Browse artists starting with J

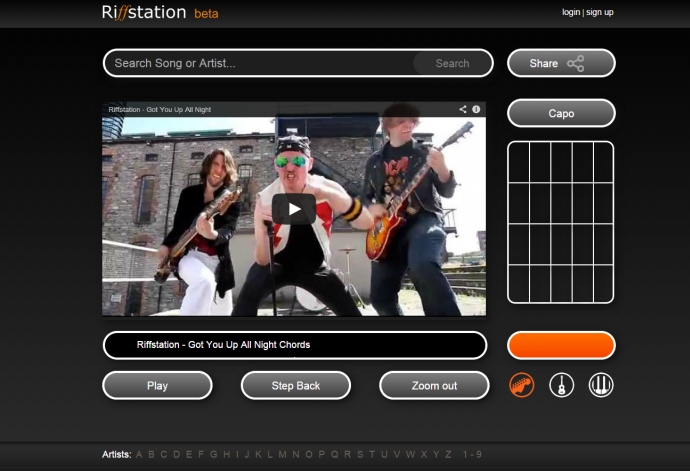point(247,454)
